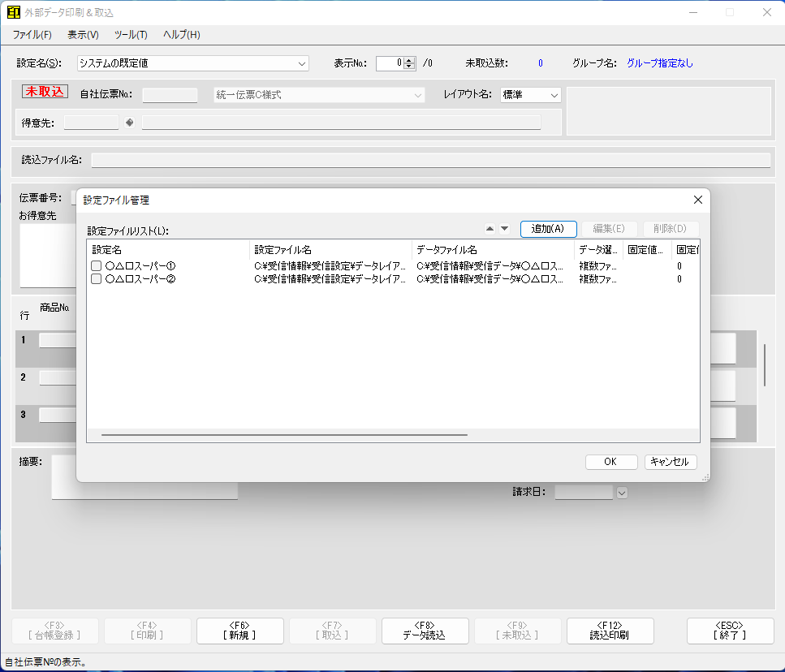The image size is (785, 672).
Task: Click the 読込ファイル名 field
Action: (x=430, y=160)
